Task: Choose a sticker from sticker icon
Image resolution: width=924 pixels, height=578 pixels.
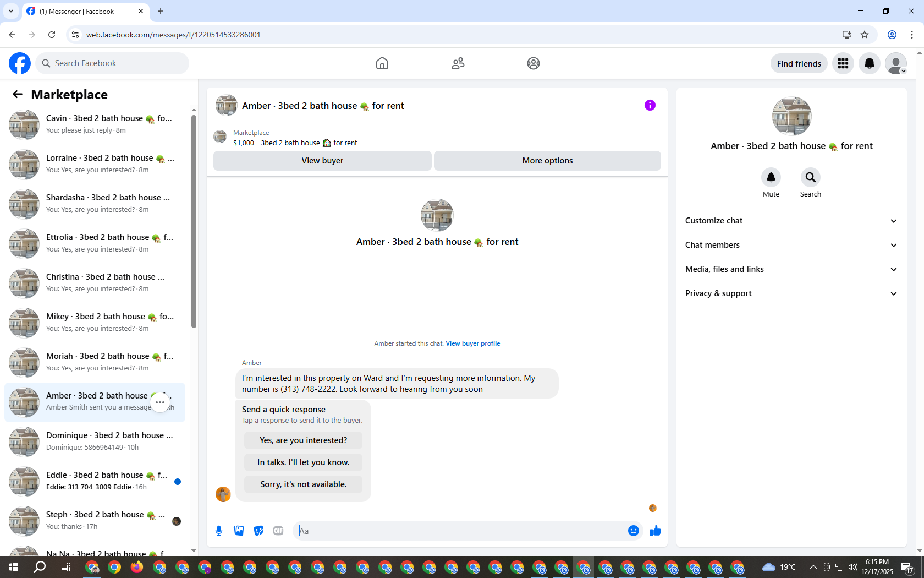Action: (258, 531)
